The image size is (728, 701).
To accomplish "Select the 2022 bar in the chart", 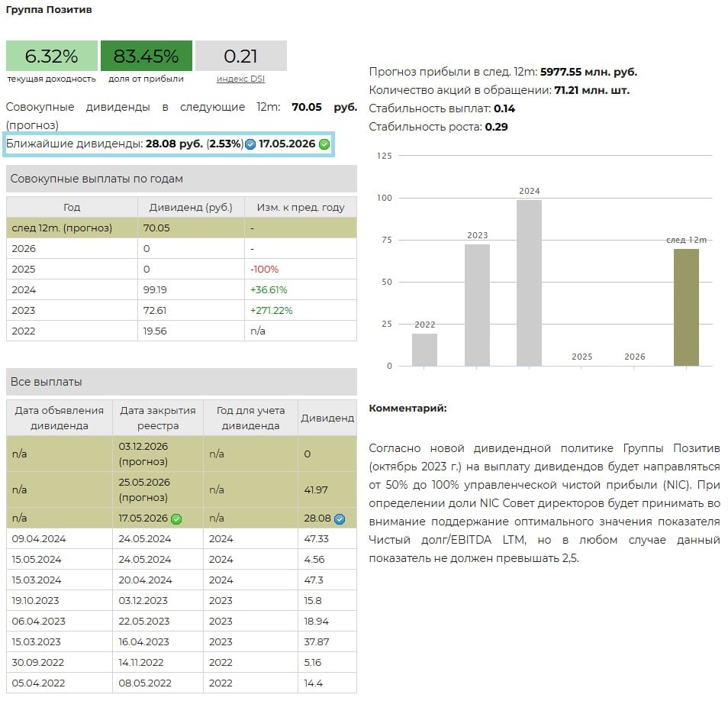I will tap(424, 350).
